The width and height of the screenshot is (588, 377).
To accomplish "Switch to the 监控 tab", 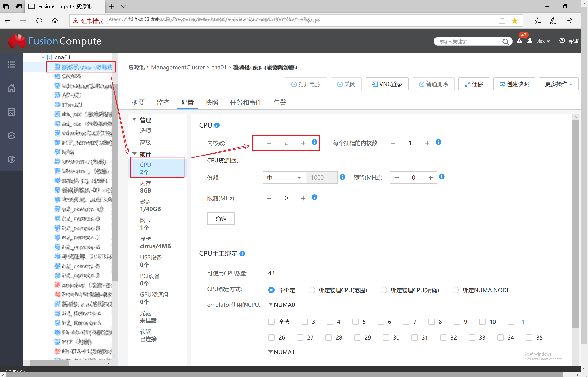I will pyautogui.click(x=163, y=102).
